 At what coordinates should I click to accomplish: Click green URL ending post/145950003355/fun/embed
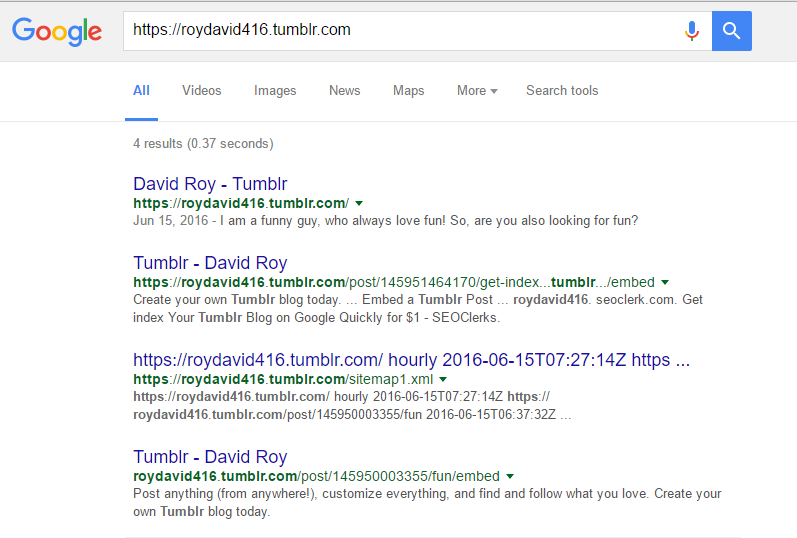[316, 476]
